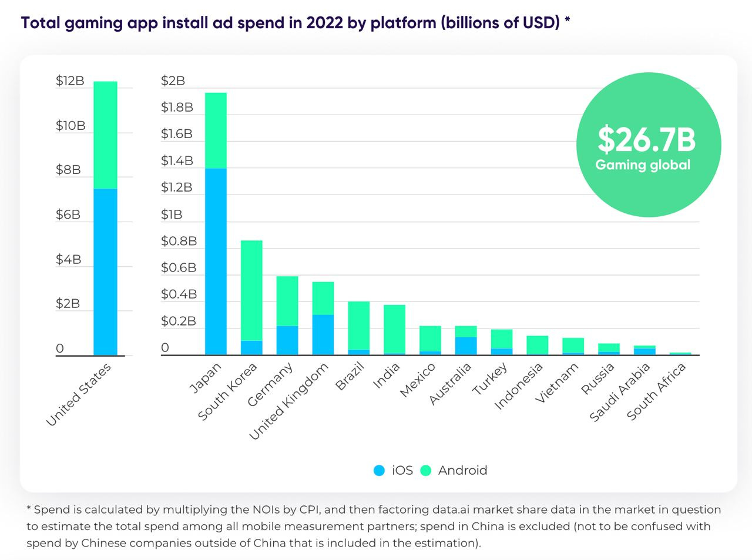
Task: Click the $1.2B y-axis value
Action: coord(177,187)
